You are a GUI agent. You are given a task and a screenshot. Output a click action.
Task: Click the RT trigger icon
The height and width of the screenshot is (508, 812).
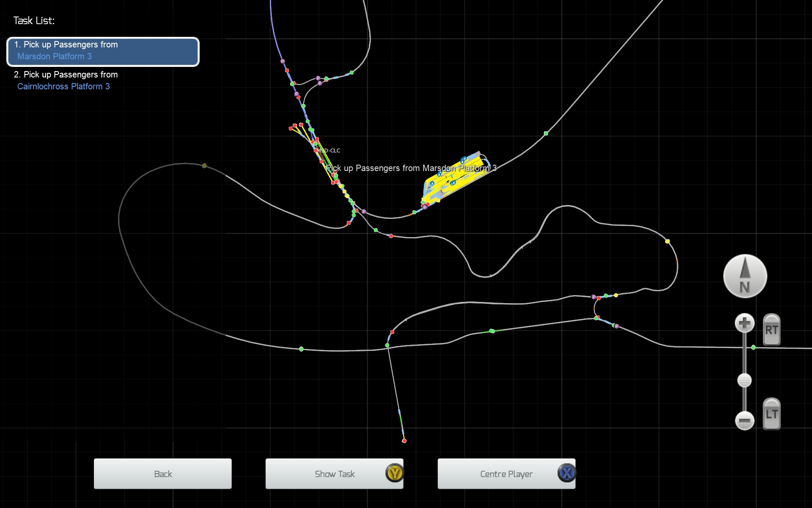771,330
